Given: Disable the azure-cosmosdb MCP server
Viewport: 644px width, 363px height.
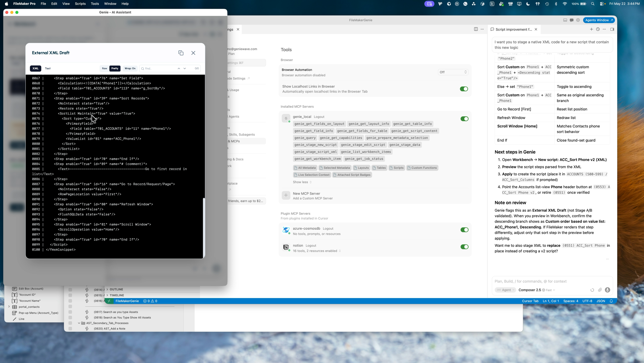Looking at the screenshot, I should 464,230.
